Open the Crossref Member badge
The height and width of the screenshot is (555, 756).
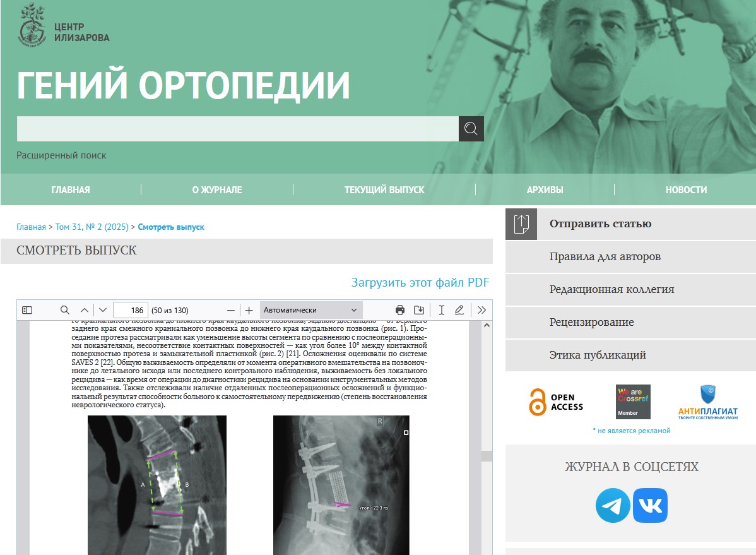633,402
